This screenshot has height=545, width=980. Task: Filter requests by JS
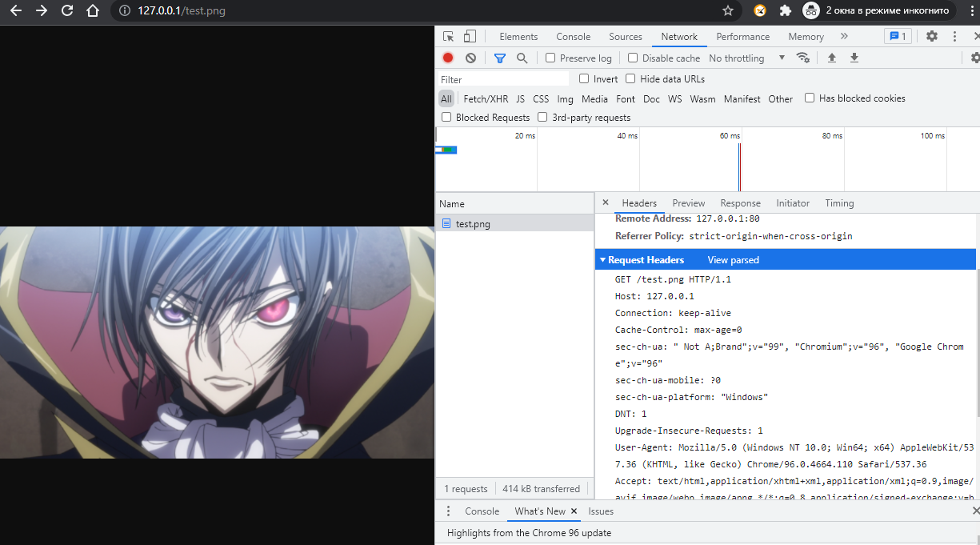[521, 99]
